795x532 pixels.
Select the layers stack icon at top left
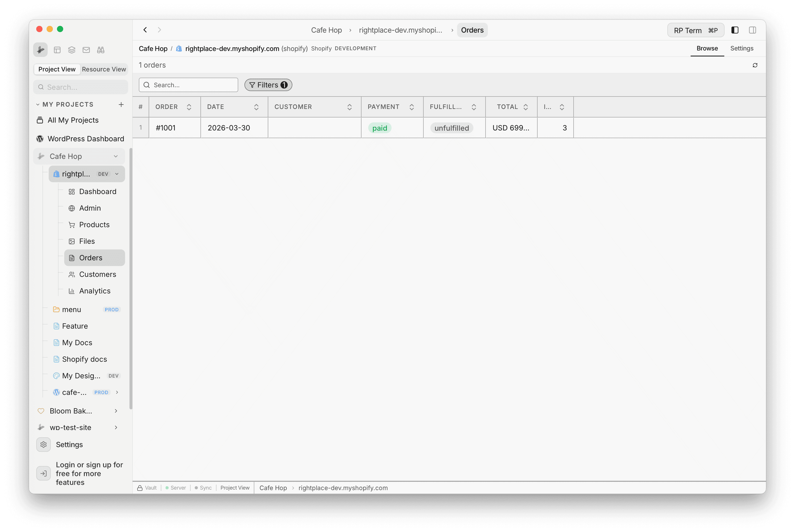pos(72,50)
